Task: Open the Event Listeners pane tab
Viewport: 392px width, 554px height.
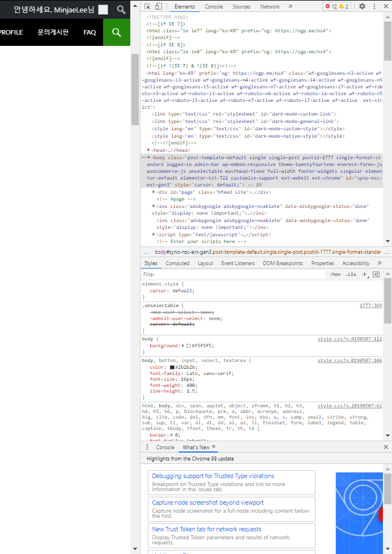Action: (x=238, y=263)
